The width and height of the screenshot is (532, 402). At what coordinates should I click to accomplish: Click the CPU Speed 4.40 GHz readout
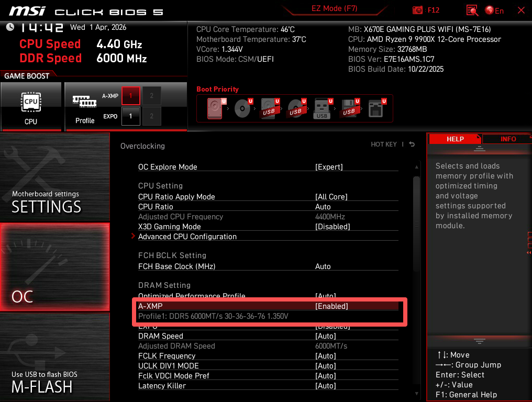(81, 44)
